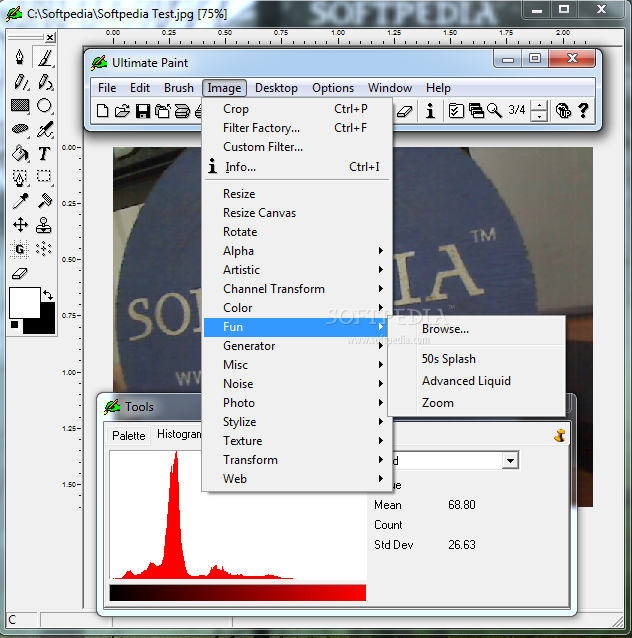Click the stacked windows toolbar icon

tap(476, 111)
